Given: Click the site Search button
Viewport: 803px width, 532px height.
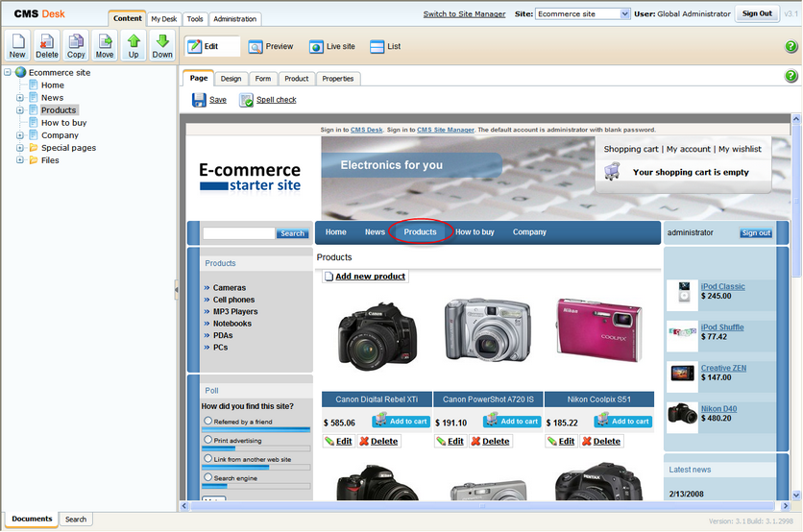Looking at the screenshot, I should (x=292, y=233).
